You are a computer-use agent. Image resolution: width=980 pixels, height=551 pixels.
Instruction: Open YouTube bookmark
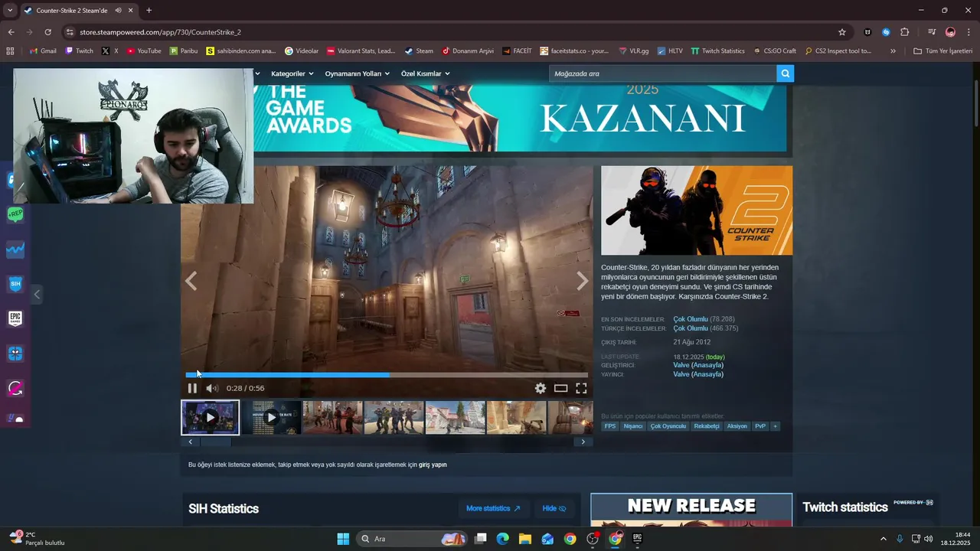pyautogui.click(x=144, y=51)
